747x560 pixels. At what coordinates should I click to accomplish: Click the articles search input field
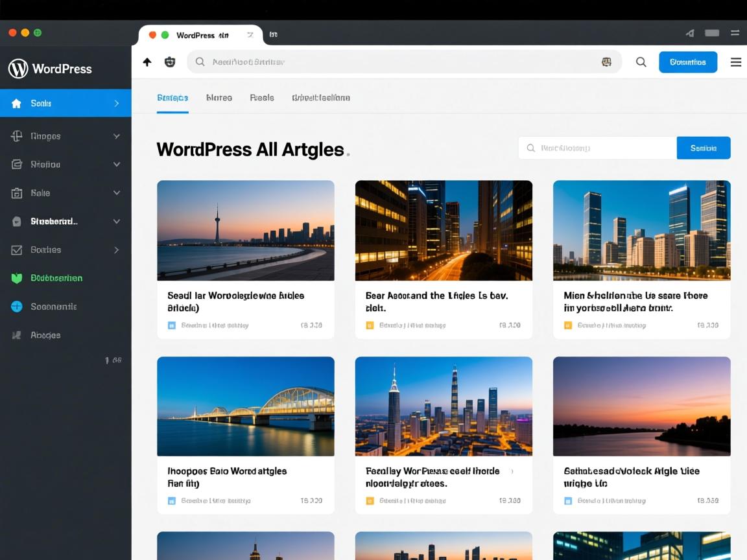coord(597,148)
